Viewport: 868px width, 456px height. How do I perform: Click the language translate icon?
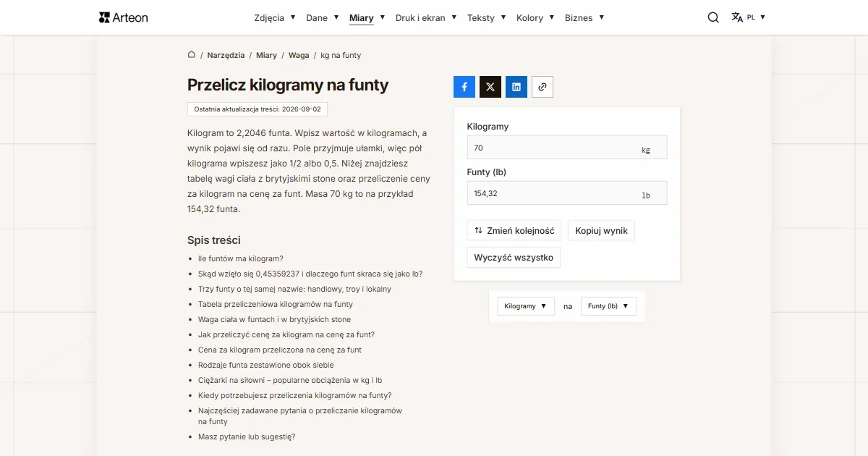[x=737, y=17]
